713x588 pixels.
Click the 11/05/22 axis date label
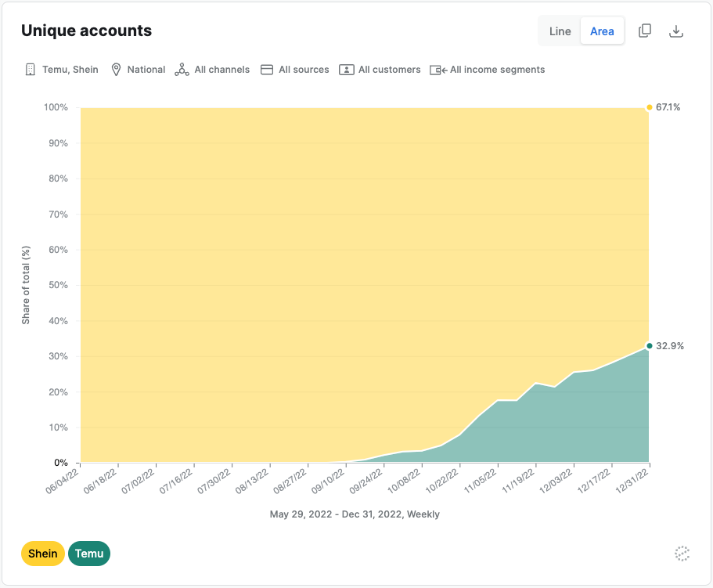(481, 481)
